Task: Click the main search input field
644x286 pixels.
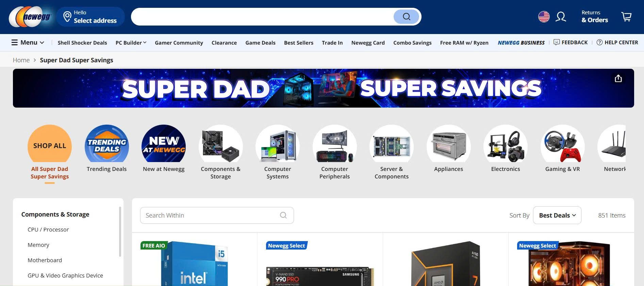Action: (x=262, y=17)
